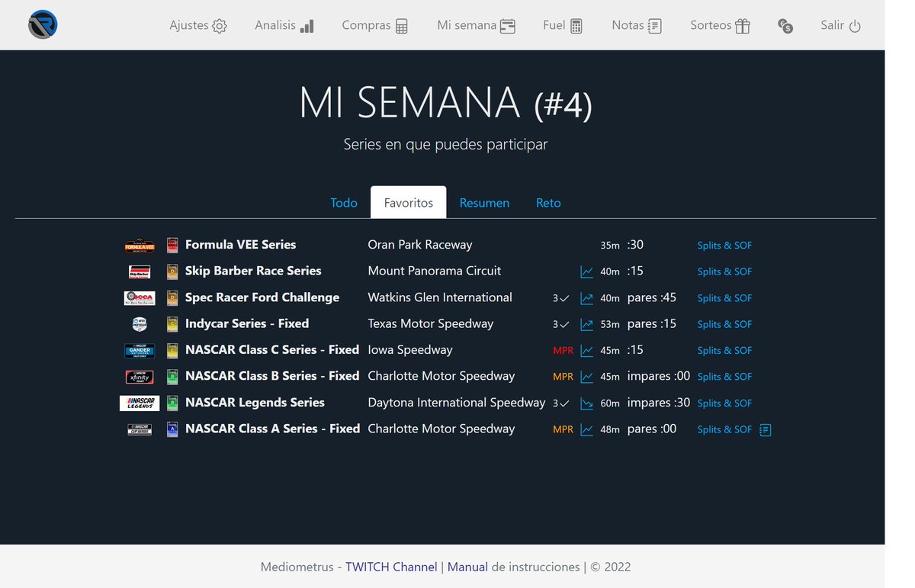The height and width of the screenshot is (588, 915).
Task: Switch to the Todo tab
Action: [x=344, y=203]
